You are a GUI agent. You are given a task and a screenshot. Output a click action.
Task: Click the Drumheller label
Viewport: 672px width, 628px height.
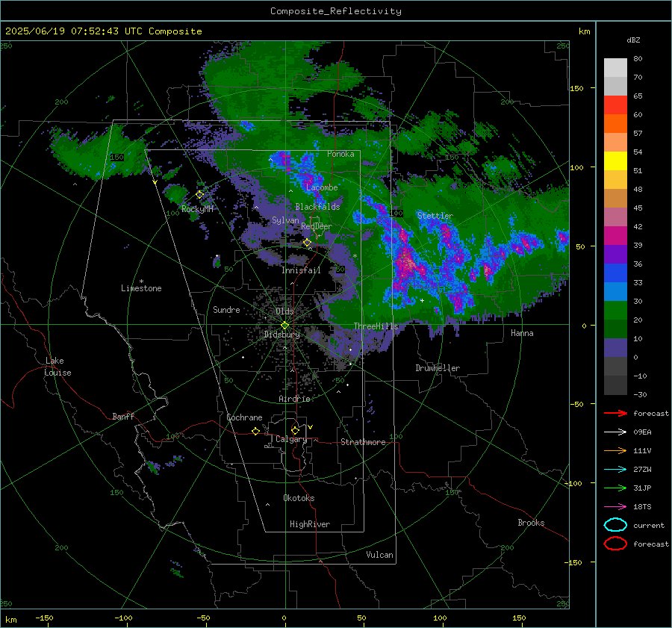[x=438, y=368]
